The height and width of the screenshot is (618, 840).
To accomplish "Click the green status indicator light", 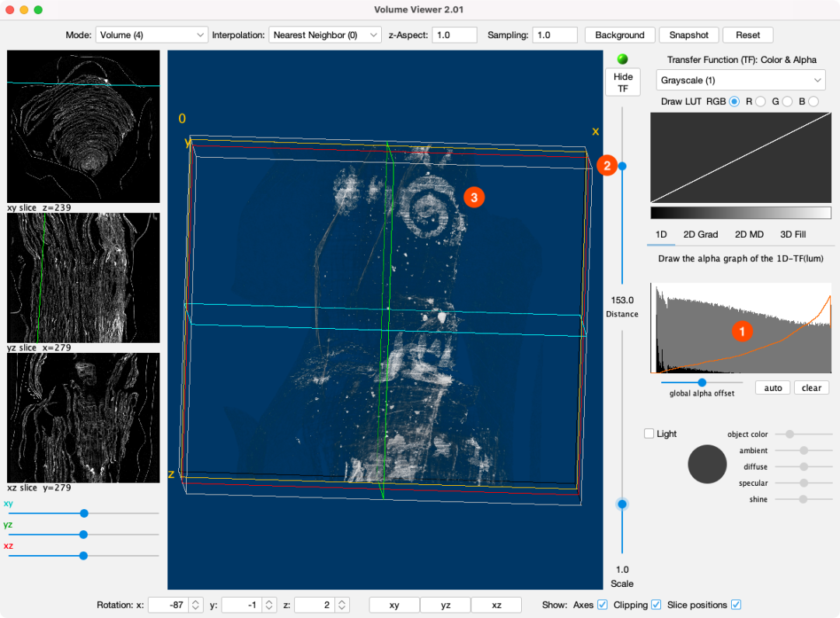I will point(622,59).
